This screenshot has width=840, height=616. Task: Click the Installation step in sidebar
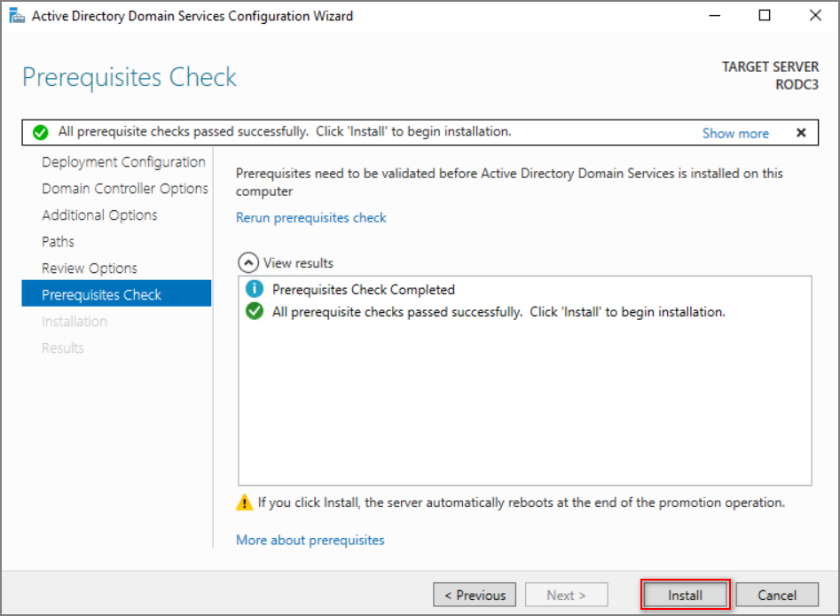pos(75,321)
